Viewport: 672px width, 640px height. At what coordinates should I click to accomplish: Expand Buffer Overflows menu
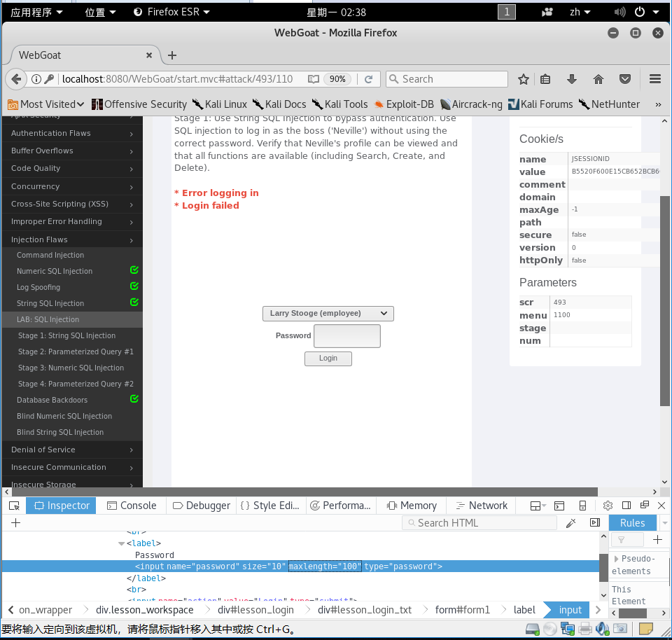[x=72, y=151]
